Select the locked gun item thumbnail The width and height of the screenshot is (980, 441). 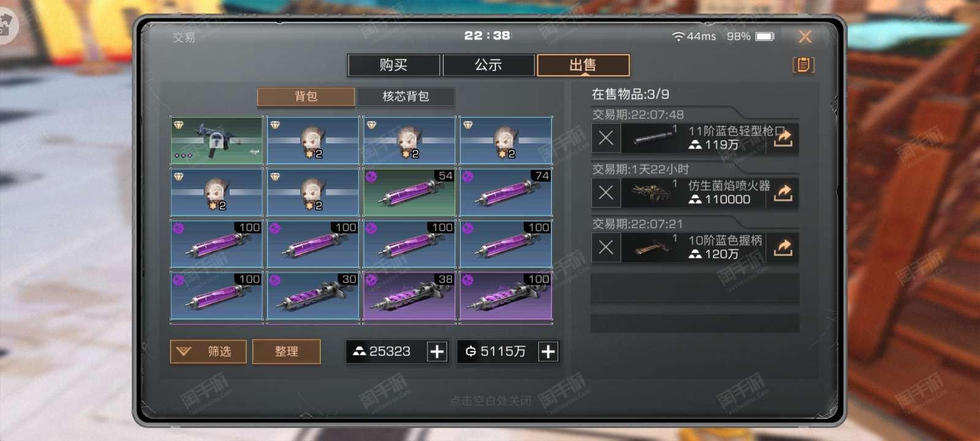(x=216, y=140)
